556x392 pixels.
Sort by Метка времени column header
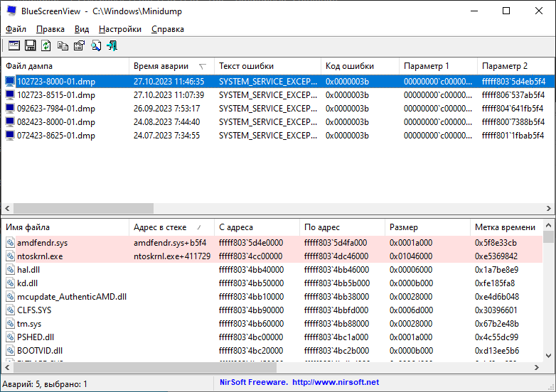(507, 227)
